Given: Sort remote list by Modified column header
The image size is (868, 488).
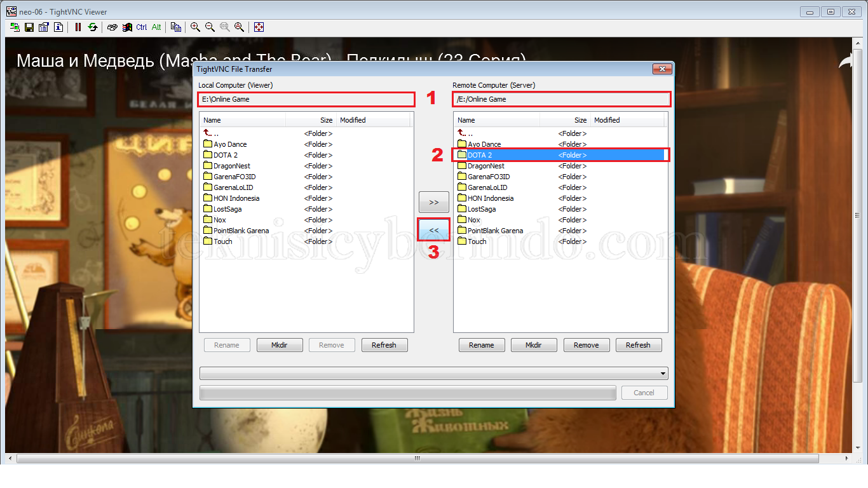Looking at the screenshot, I should tap(628, 120).
